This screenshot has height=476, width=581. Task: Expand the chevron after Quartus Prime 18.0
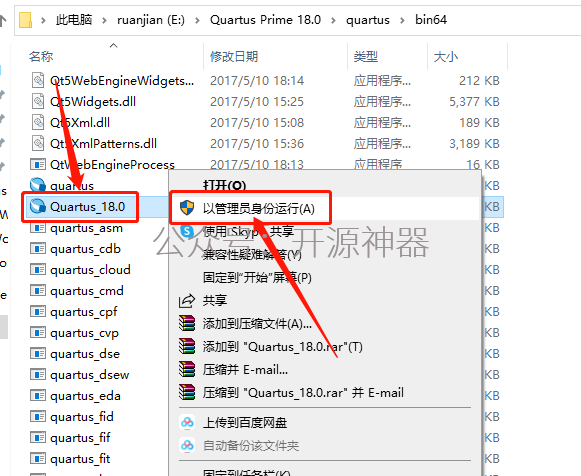tap(333, 20)
